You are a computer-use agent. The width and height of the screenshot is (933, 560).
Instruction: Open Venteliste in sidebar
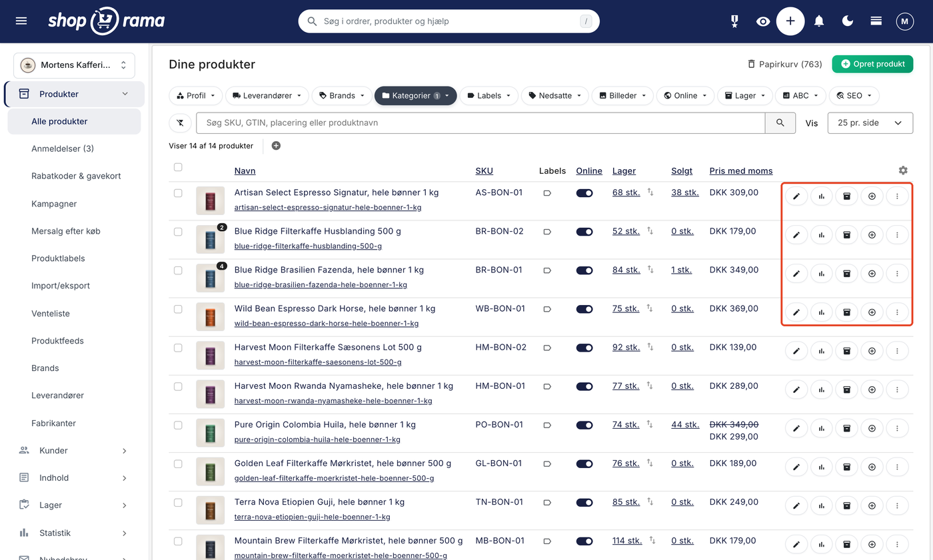[51, 314]
